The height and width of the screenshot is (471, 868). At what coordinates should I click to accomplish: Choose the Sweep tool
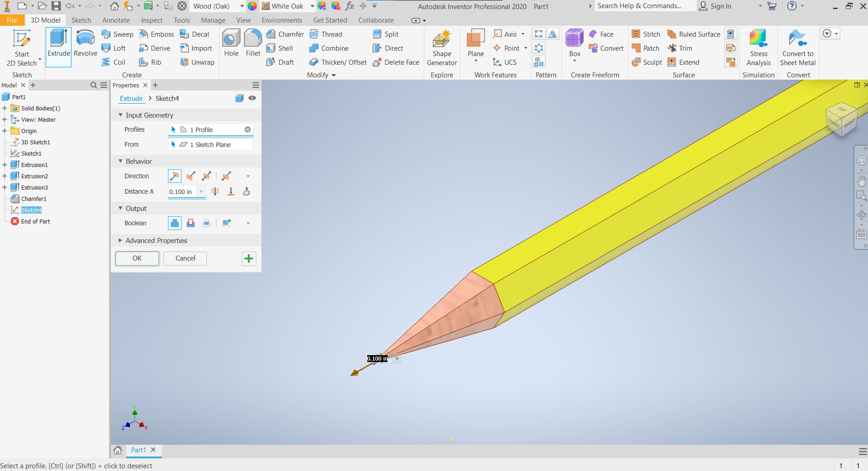coord(117,34)
